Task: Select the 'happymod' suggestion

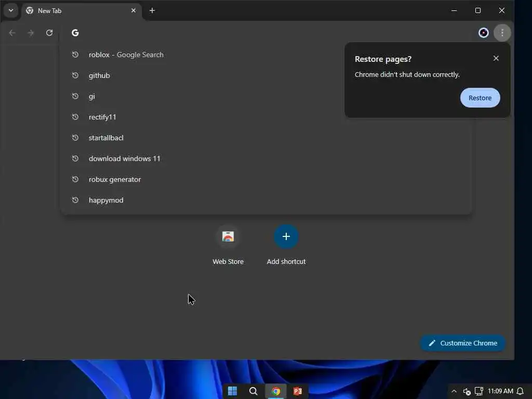Action: point(266,200)
